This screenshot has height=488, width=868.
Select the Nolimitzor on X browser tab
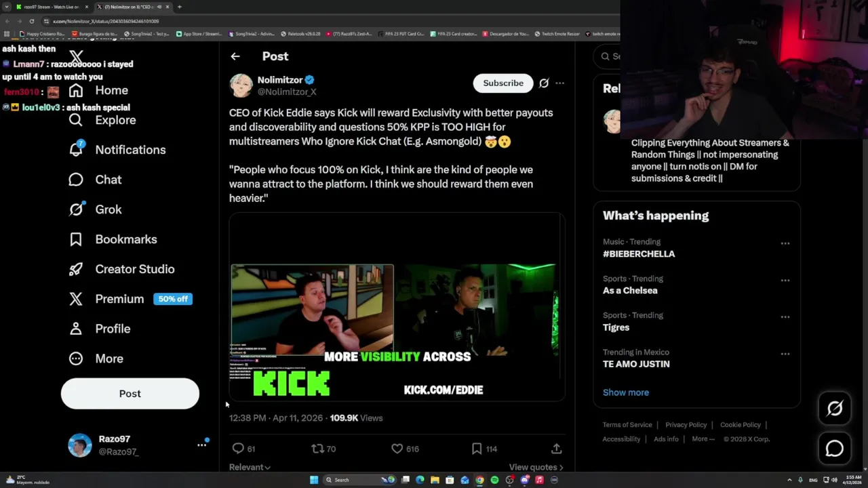132,7
